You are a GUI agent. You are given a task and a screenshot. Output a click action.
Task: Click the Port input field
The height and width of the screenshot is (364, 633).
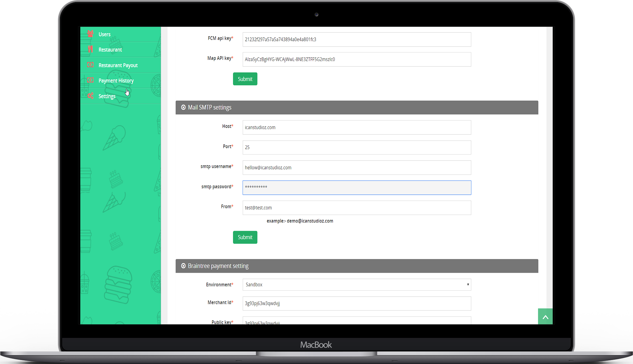coord(356,147)
